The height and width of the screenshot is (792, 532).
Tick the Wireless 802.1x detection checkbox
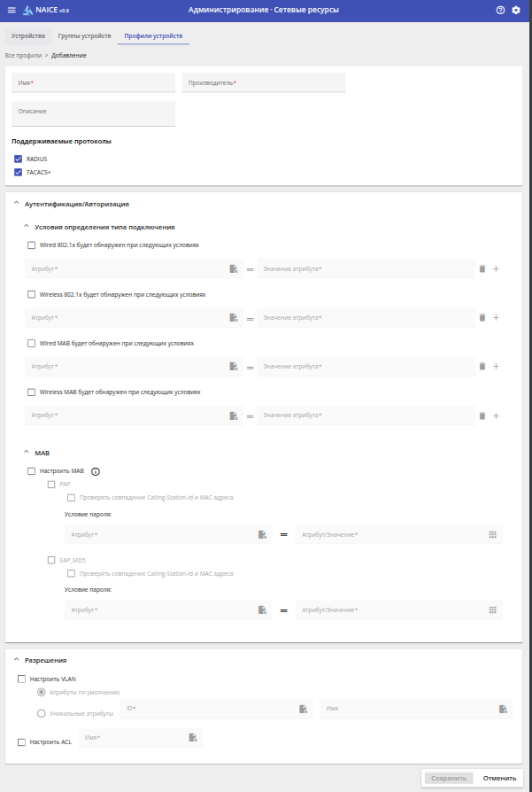click(x=32, y=293)
